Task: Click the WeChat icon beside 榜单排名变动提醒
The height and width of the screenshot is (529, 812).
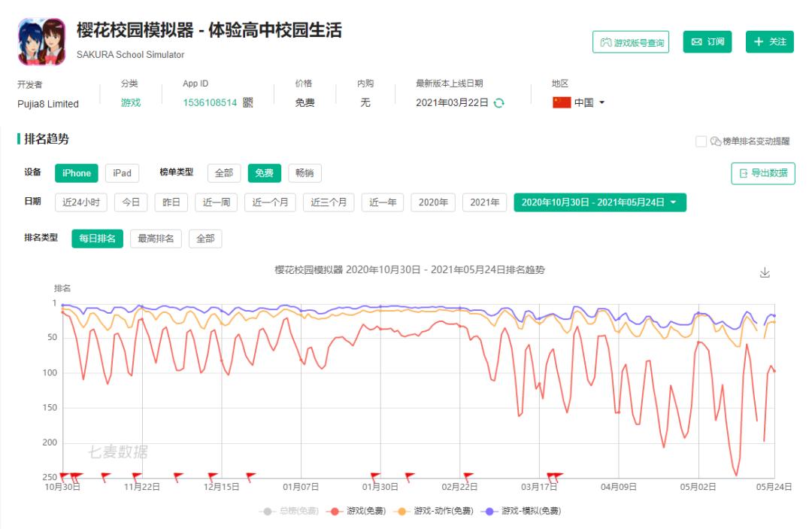Action: point(716,141)
